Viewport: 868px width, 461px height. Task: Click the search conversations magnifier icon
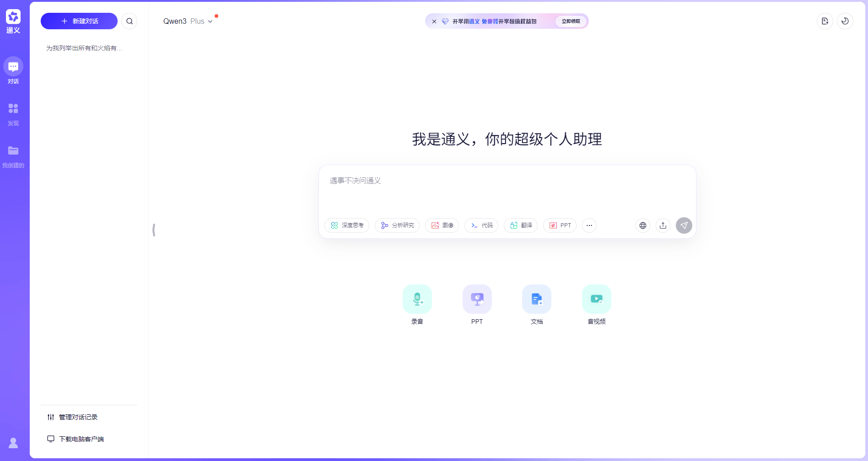129,21
